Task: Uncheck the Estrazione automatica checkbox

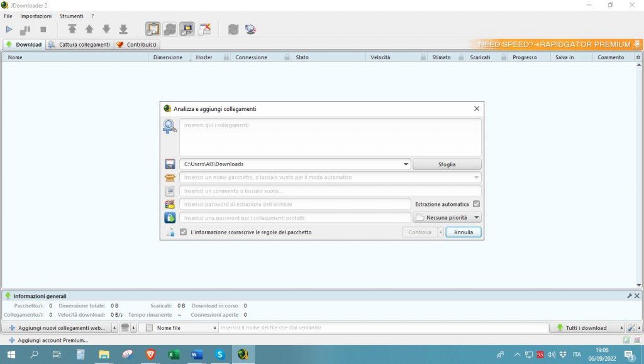Action: pos(477,204)
